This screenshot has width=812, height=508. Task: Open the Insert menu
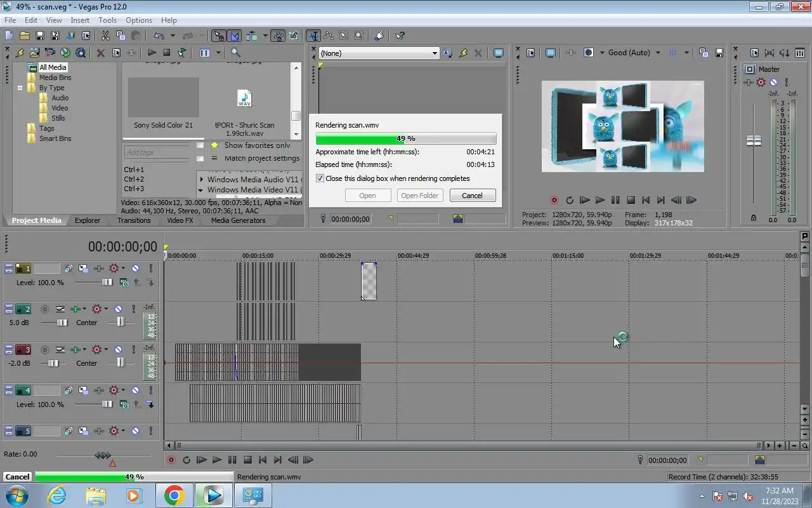80,20
